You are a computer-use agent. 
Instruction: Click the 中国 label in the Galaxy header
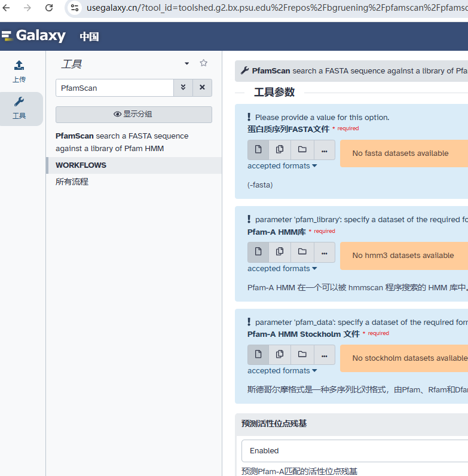(89, 36)
